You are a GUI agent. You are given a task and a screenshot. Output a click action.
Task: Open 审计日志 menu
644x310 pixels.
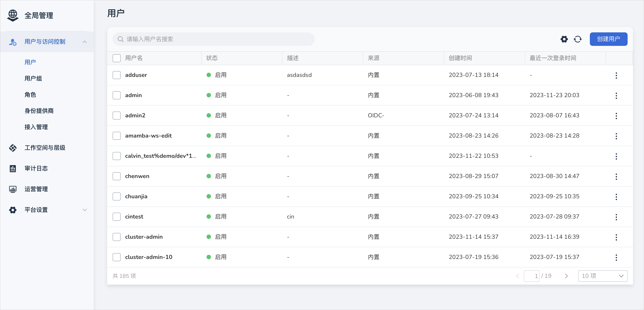tap(36, 169)
